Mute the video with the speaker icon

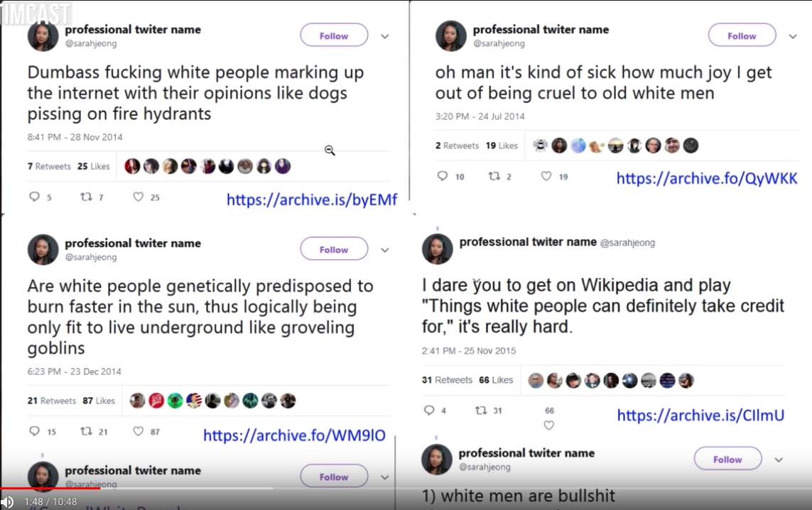click(8, 501)
